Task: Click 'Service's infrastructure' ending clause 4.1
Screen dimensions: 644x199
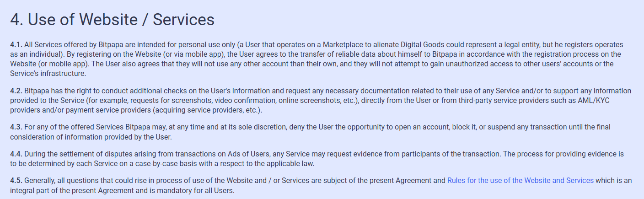Action: coord(48,73)
